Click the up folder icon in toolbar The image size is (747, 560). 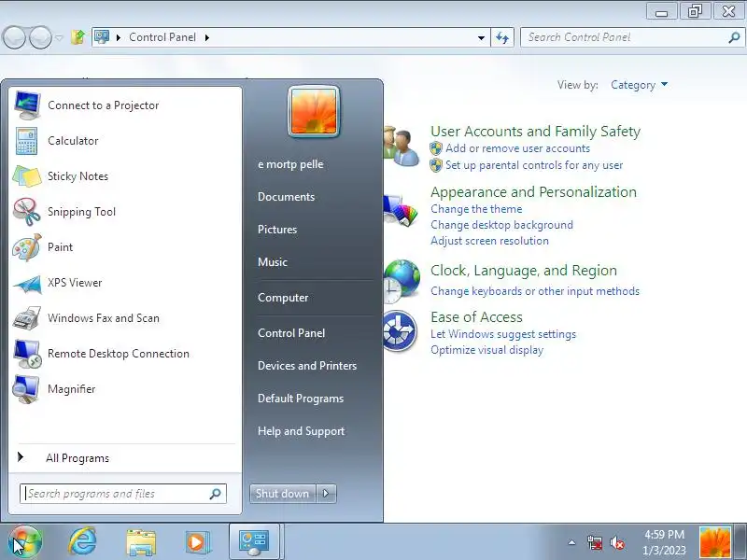pos(78,36)
